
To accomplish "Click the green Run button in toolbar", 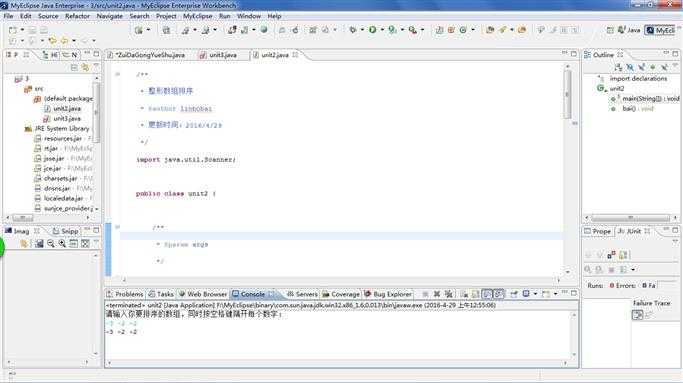I will coord(373,30).
